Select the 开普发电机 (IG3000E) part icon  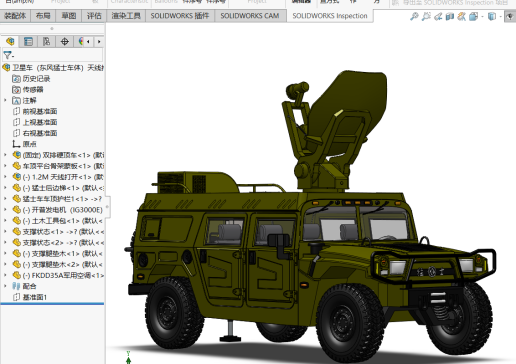(16, 210)
